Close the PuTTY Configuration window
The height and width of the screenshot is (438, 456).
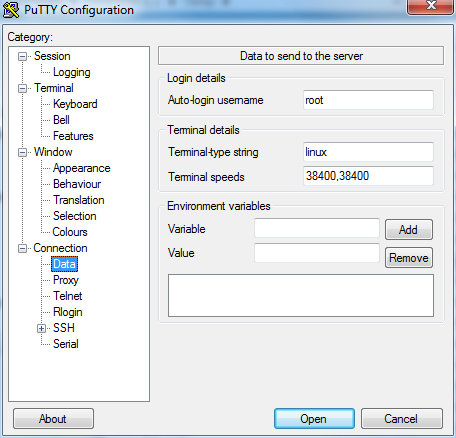click(x=431, y=6)
